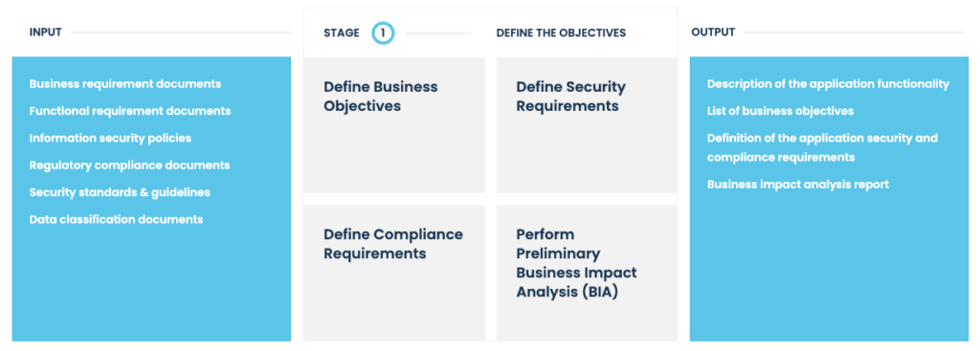Click List of business objectives output

780,111
